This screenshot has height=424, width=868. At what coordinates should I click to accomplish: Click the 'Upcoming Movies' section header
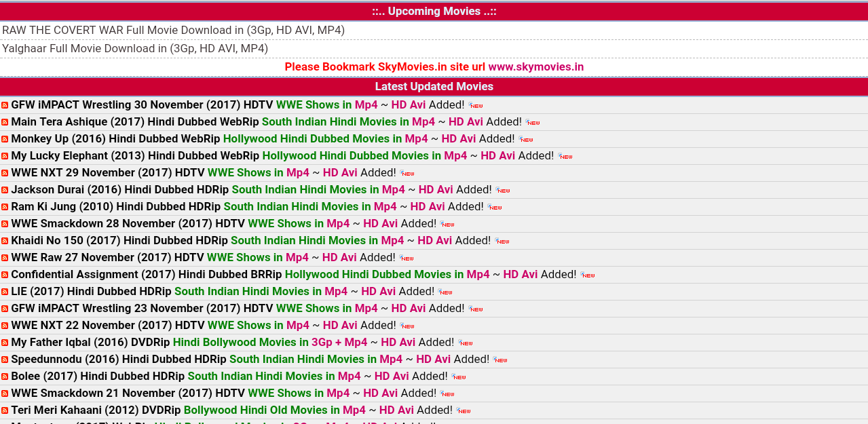click(x=434, y=12)
